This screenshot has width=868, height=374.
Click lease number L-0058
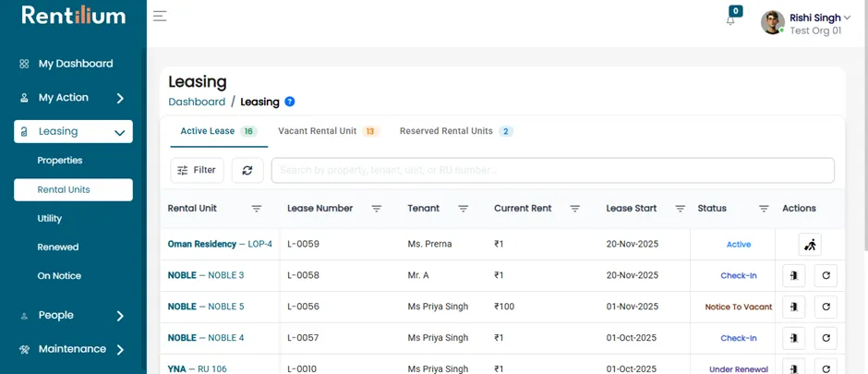(304, 275)
